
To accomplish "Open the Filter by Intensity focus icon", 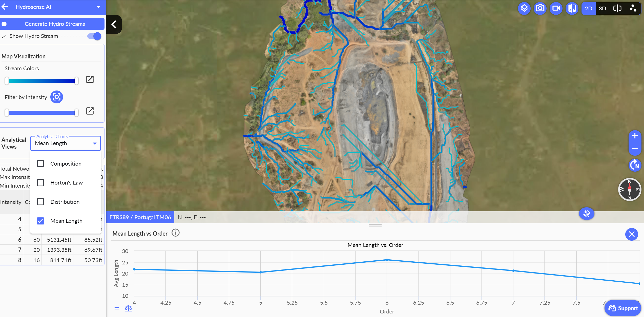I will pyautogui.click(x=56, y=97).
